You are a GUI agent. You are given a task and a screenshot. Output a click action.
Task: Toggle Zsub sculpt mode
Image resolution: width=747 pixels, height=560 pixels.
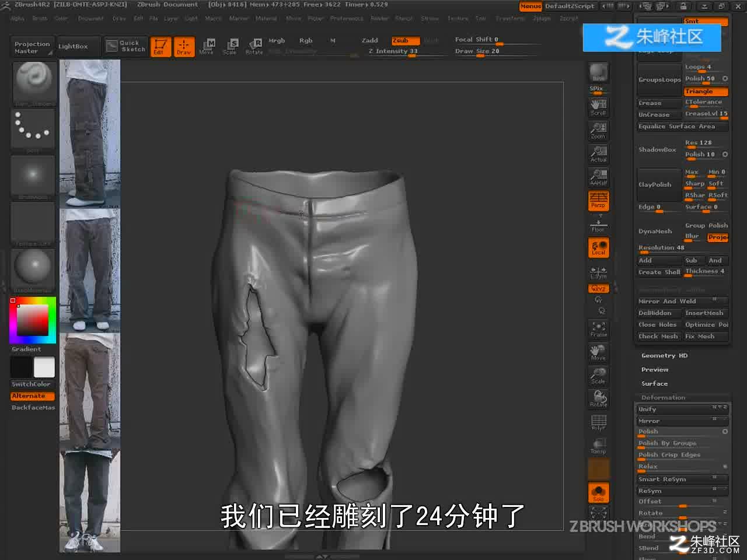coord(406,40)
